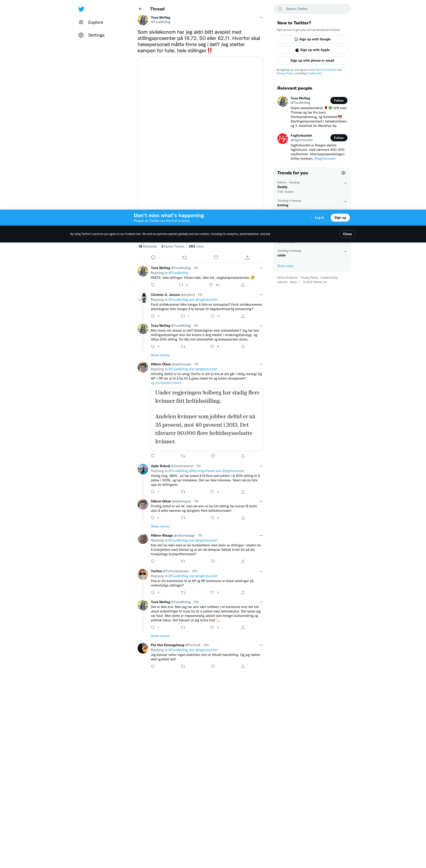Open more options for ceide trend
426x868 pixels.
tap(345, 252)
